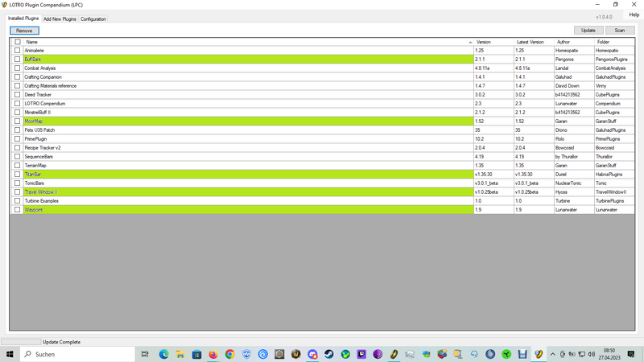Select the Pets U35 Patch row
Viewport: 644px width, 362px height.
click(x=323, y=130)
